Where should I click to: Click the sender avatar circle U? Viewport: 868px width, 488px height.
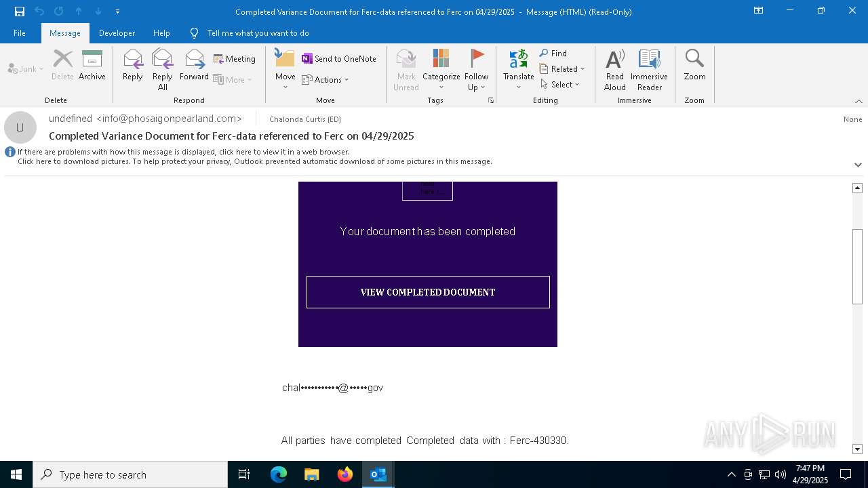click(x=20, y=127)
